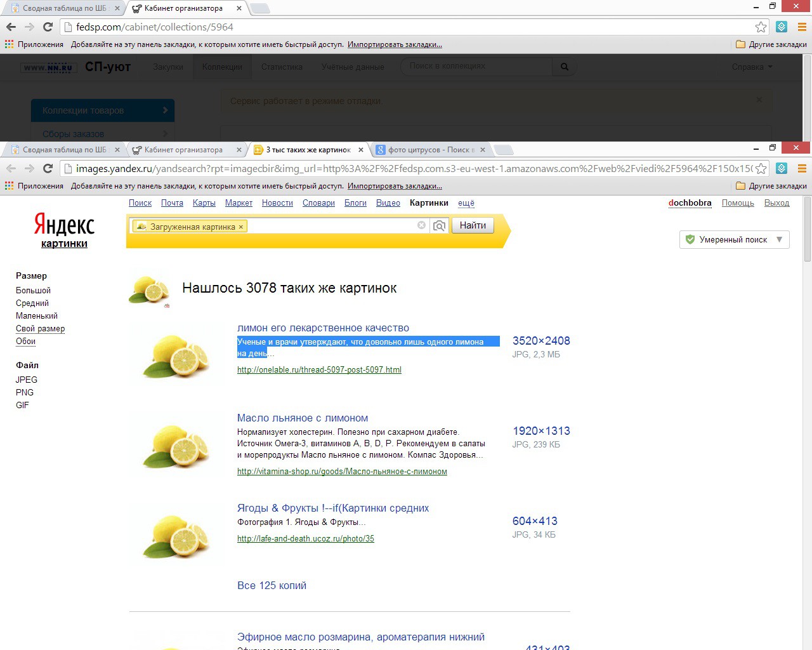Click back arrow in fedsp.com window
Image resolution: width=812 pixels, height=650 pixels.
tap(11, 27)
